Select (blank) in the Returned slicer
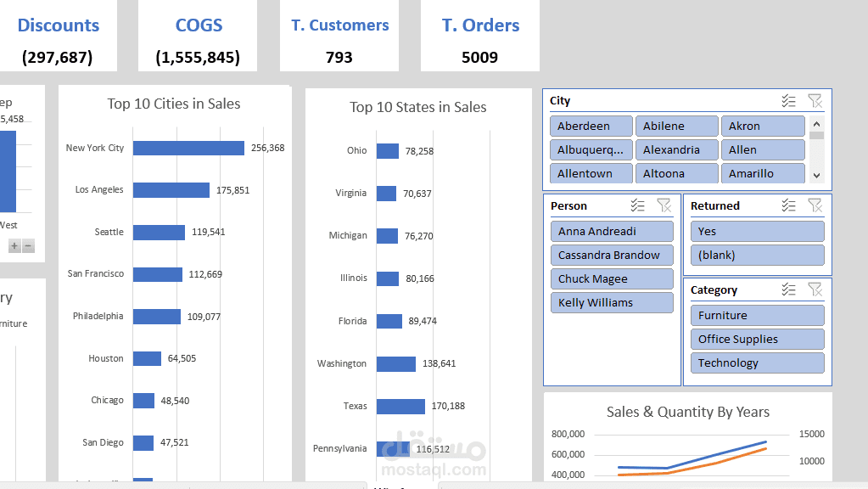The width and height of the screenshot is (868, 489). pyautogui.click(x=758, y=256)
